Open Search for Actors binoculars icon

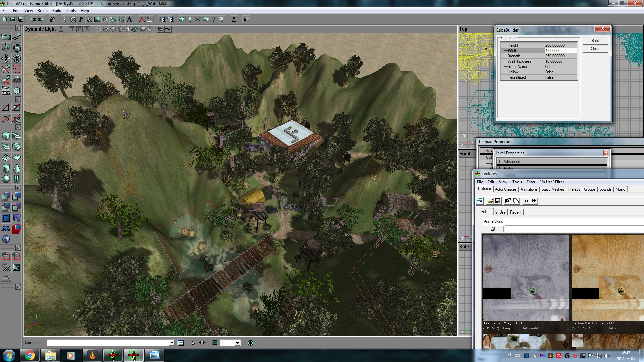click(x=53, y=19)
